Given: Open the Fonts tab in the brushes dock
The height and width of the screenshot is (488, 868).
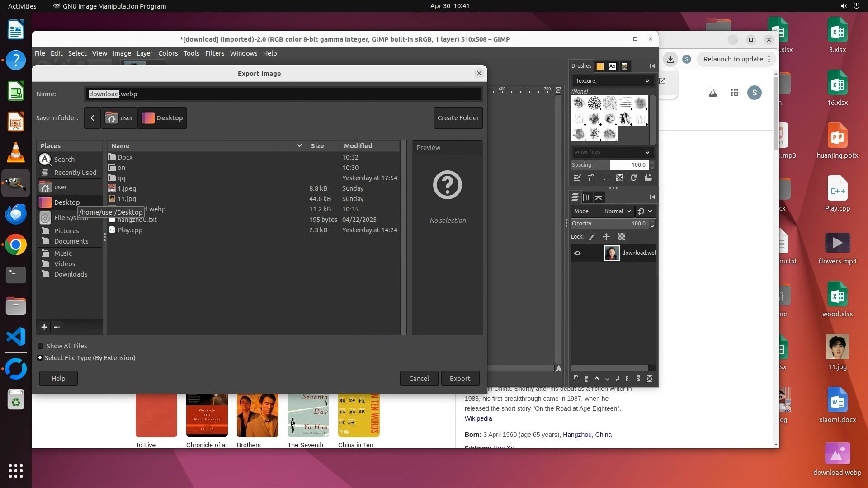Looking at the screenshot, I should (612, 66).
